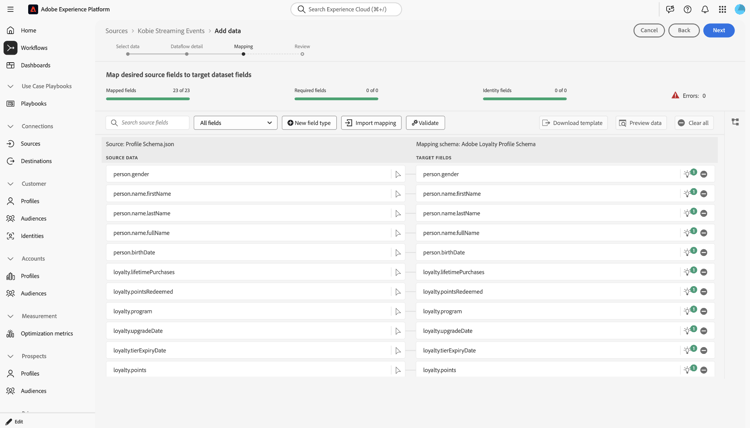
Task: Open Dashboards in the sidebar
Action: (35, 65)
